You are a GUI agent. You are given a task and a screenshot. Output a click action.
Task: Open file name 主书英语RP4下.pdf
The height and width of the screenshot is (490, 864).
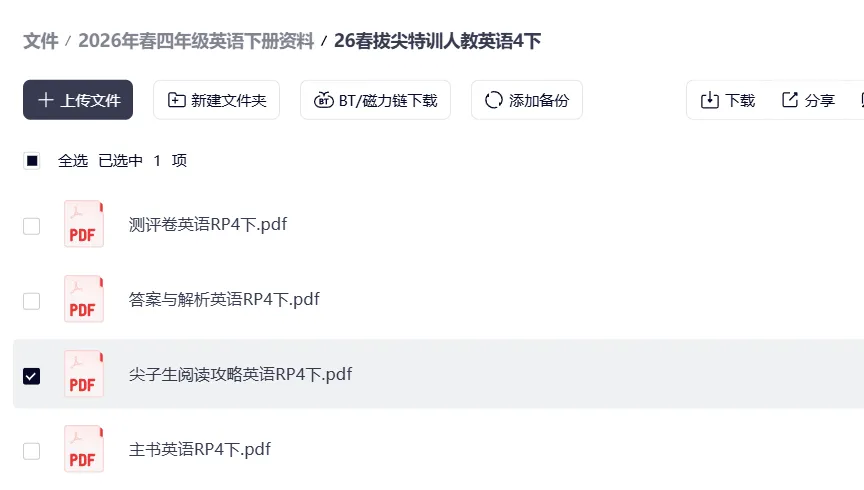click(200, 449)
